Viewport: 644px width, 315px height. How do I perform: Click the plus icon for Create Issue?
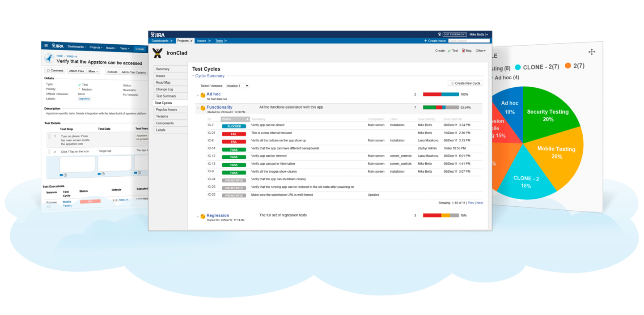point(425,41)
